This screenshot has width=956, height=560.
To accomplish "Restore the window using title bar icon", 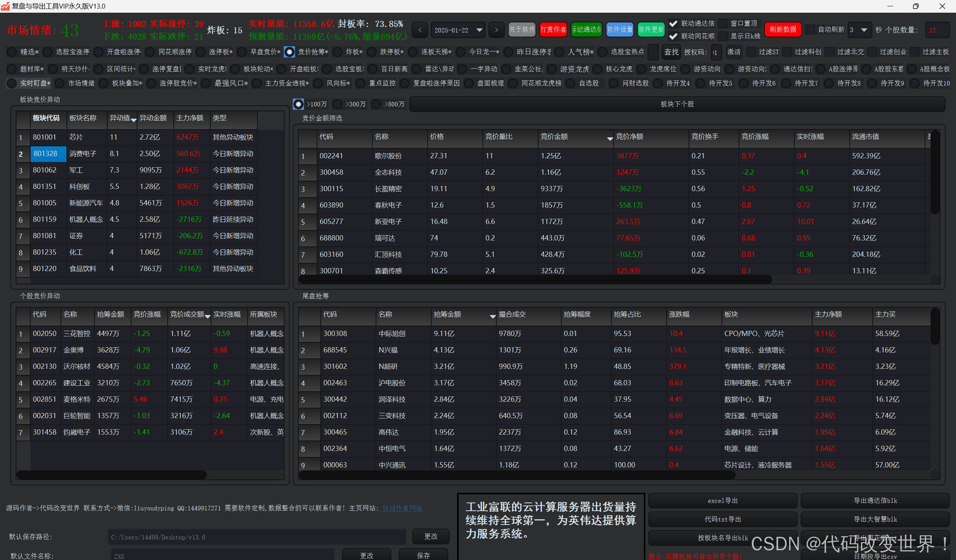I will [915, 6].
